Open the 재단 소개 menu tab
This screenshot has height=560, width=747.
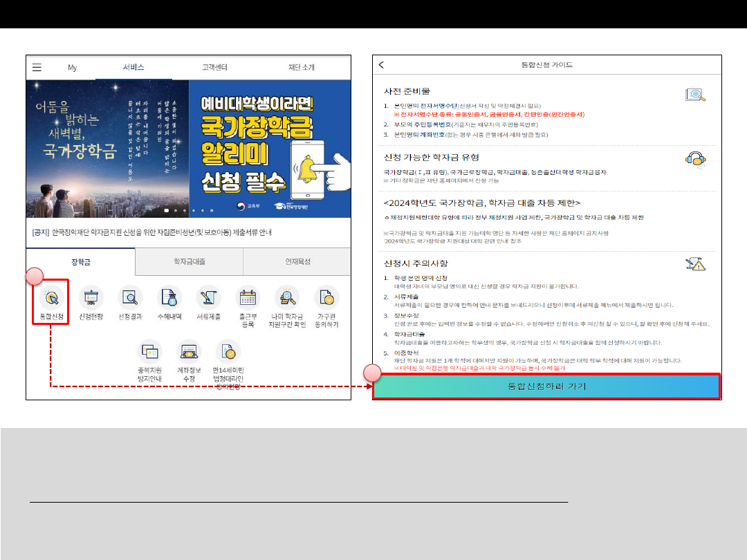click(301, 68)
